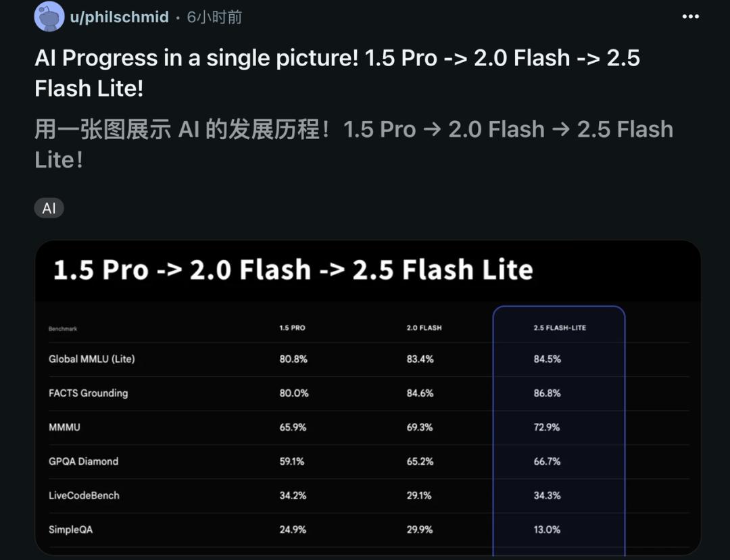Viewport: 730px width, 560px height.
Task: Click the SimpleQA row label
Action: (x=70, y=530)
